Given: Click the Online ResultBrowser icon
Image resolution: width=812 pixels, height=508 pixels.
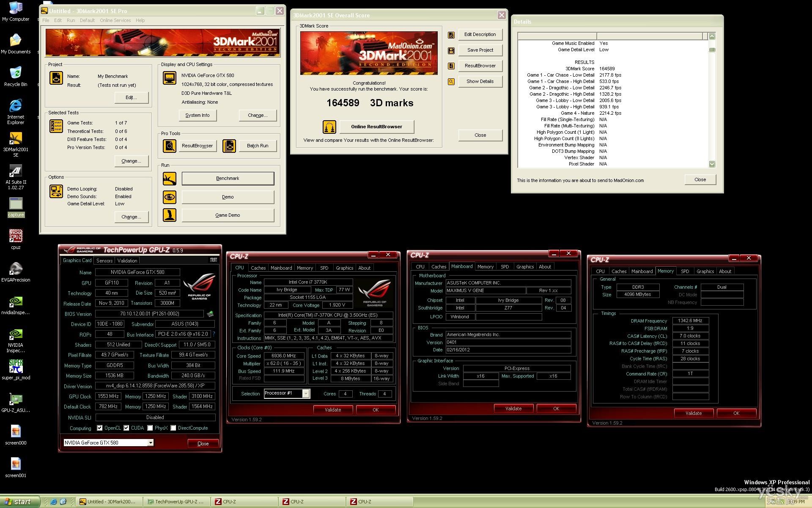Looking at the screenshot, I should pos(329,127).
